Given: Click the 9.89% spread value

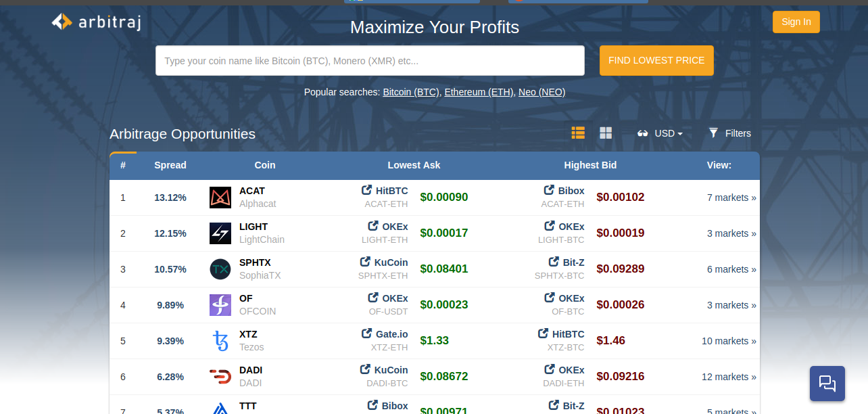Looking at the screenshot, I should (x=170, y=305).
